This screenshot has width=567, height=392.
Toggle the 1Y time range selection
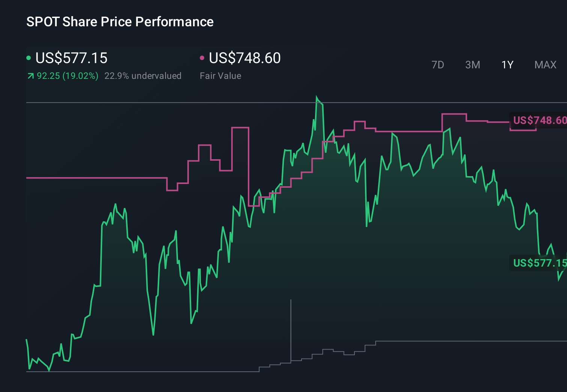[x=507, y=65]
